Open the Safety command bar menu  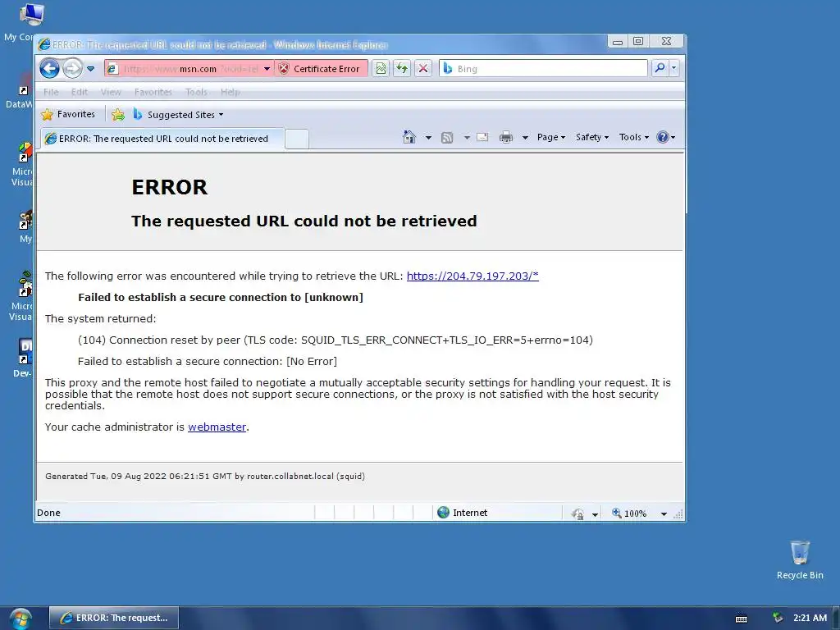[592, 137]
